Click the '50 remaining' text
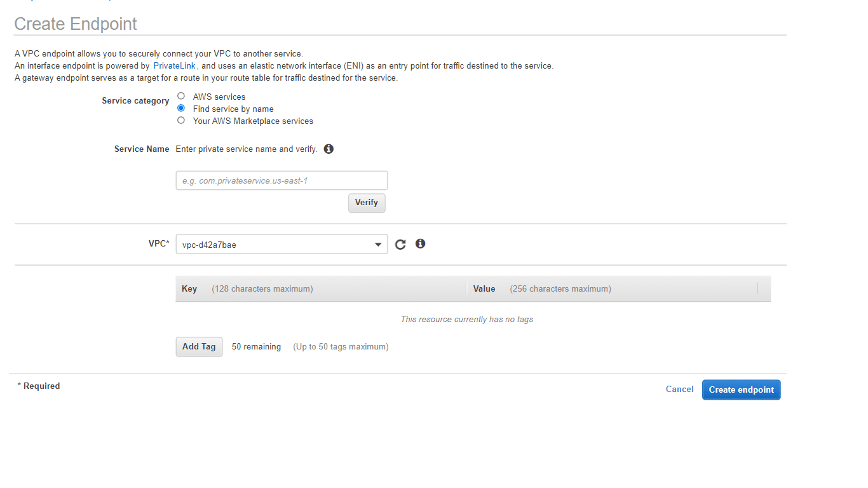This screenshot has height=488, width=868. [x=256, y=347]
